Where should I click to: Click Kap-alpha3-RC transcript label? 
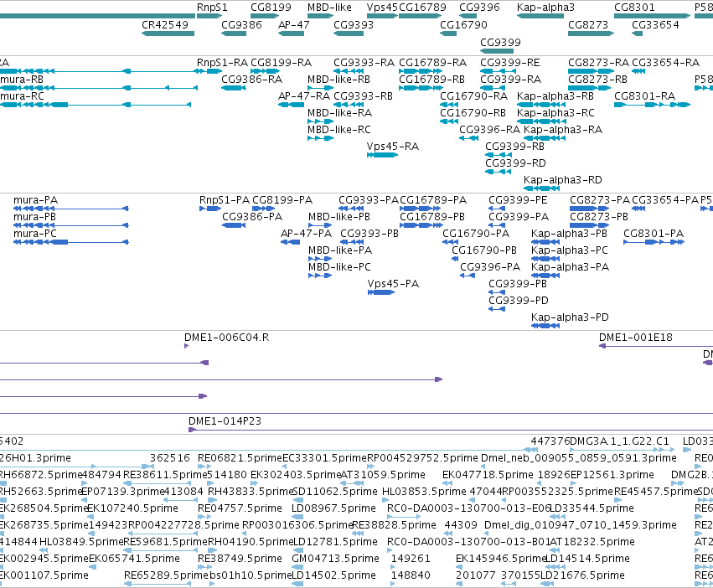(x=555, y=113)
